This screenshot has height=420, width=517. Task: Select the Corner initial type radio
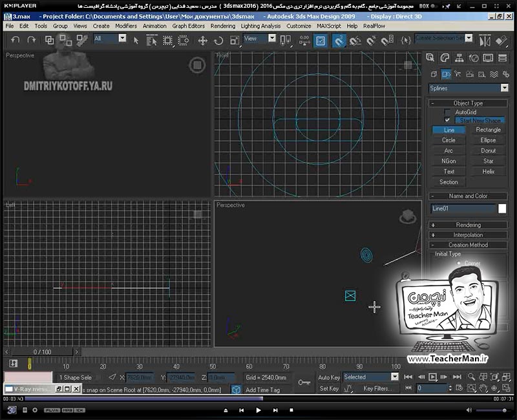[x=459, y=263]
